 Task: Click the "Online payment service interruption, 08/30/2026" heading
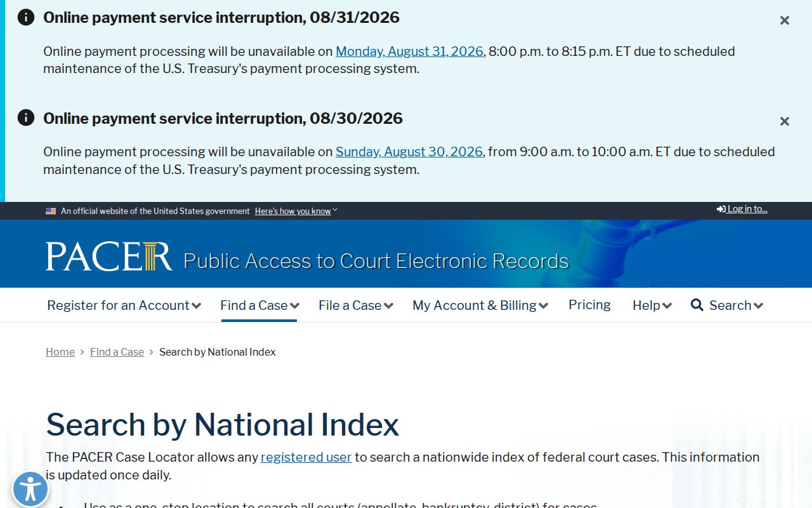[223, 118]
